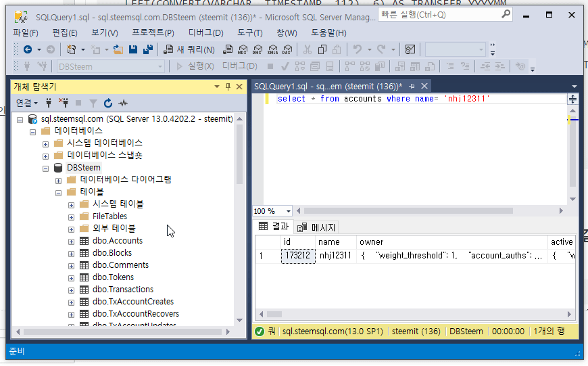The height and width of the screenshot is (366, 588).
Task: Expand the 데이터베이스 스냅숏 folder
Action: coord(45,156)
